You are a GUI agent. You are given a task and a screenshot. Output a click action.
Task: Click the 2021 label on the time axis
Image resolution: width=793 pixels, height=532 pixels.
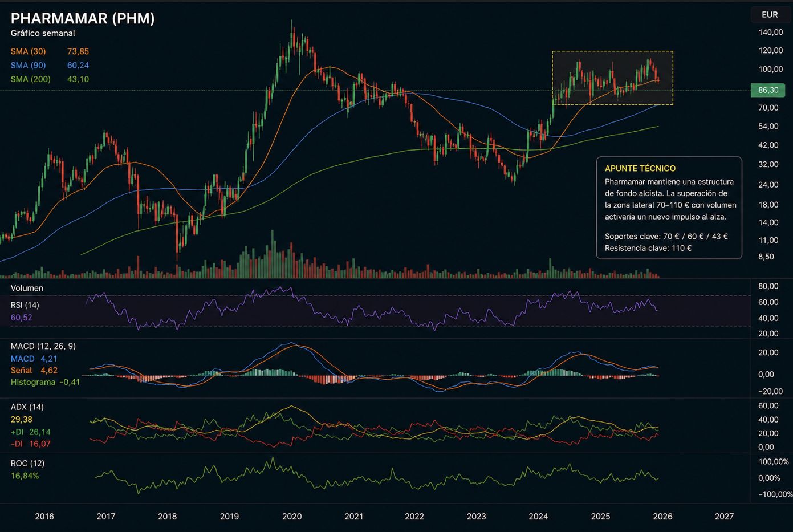pos(354,517)
